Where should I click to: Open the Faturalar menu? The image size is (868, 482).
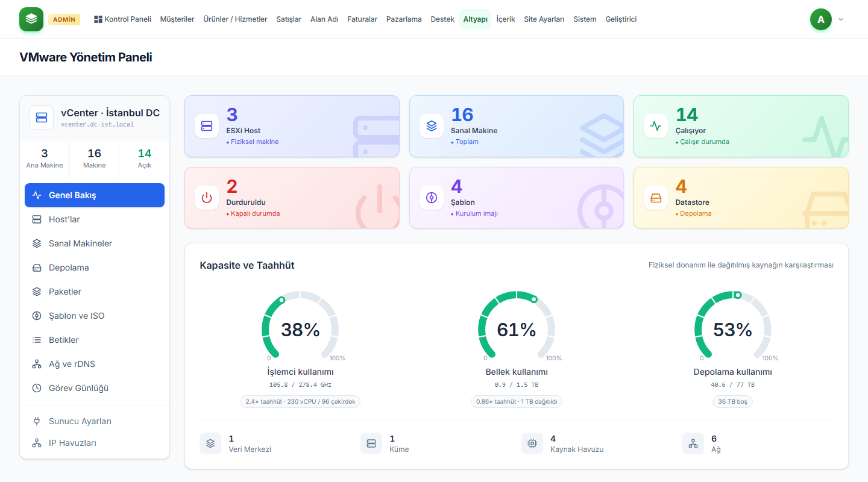tap(362, 19)
